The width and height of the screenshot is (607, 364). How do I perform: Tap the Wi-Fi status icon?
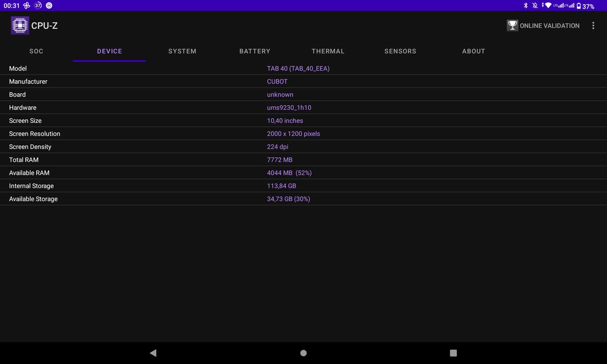547,6
